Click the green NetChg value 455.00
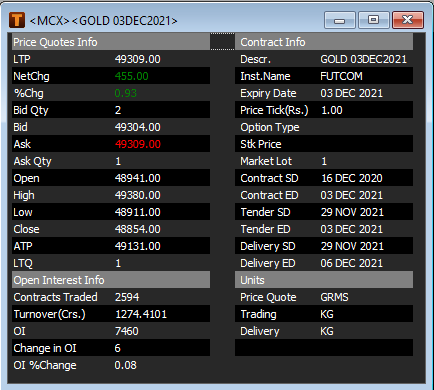 (x=132, y=76)
